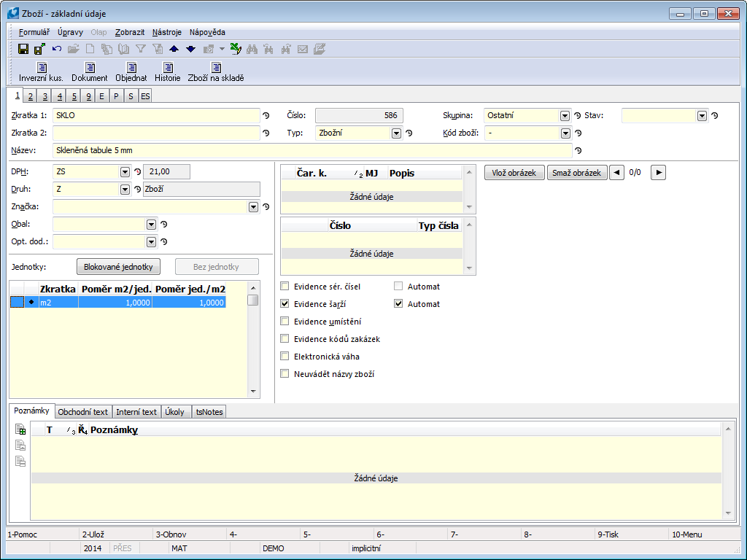Click the Vlož obrázek button

coord(514,173)
